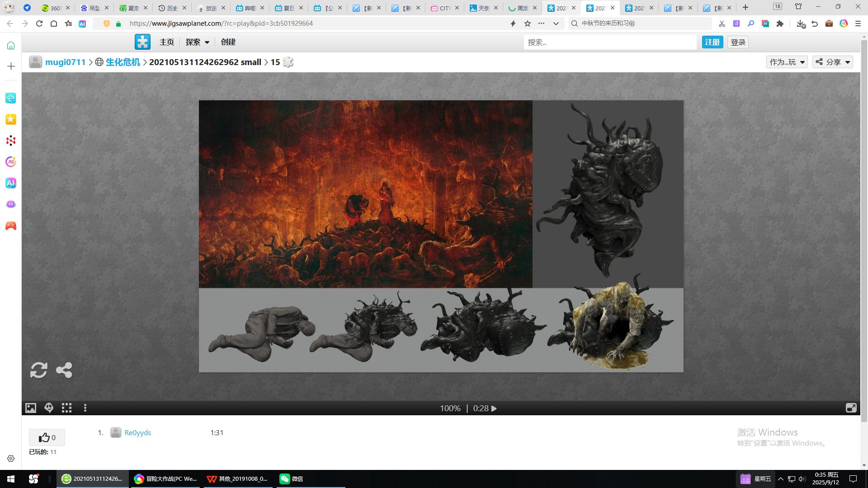
Task: Focus the 搜索 search field
Action: point(610,42)
